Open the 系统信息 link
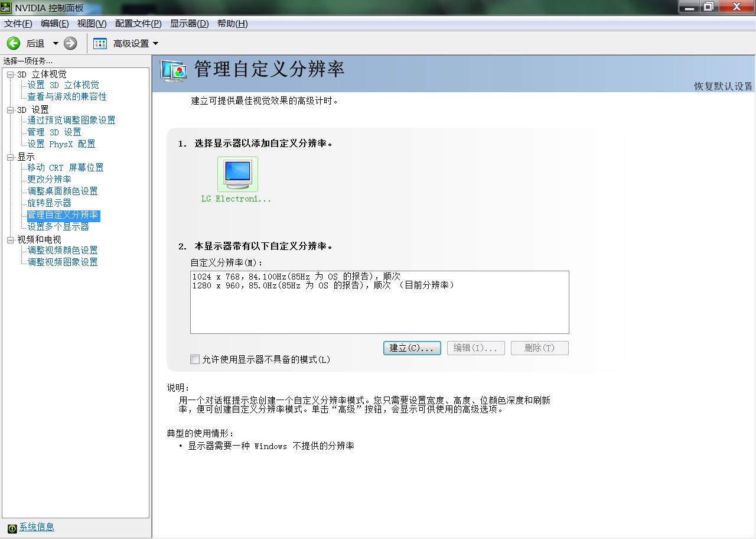The width and height of the screenshot is (756, 539). tap(37, 527)
